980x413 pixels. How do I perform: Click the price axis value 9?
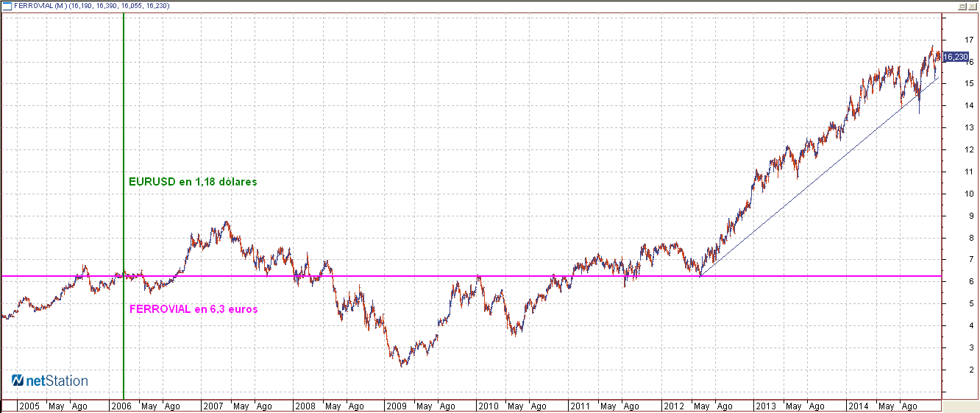(972, 216)
